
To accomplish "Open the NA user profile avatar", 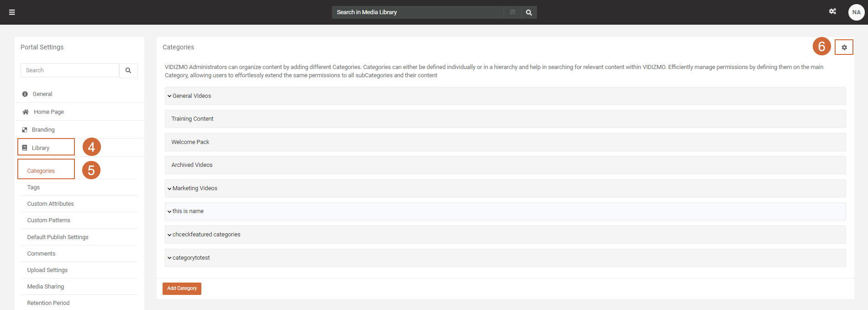I will (856, 12).
